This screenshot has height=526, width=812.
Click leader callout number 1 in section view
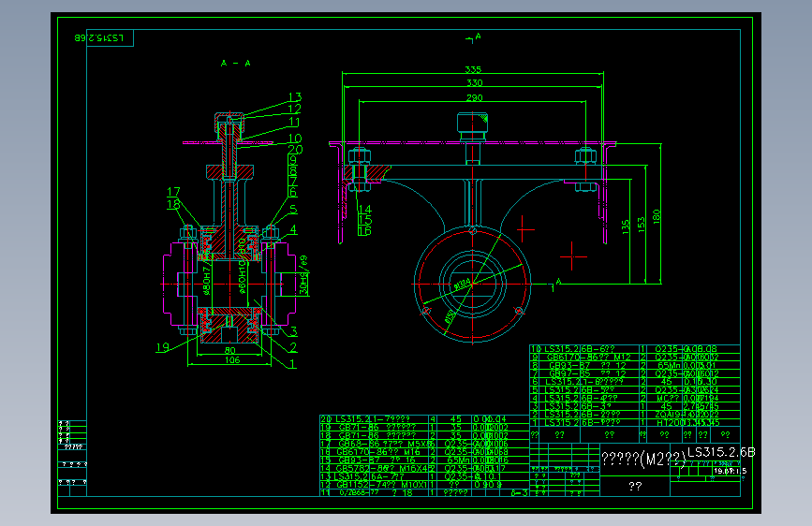click(x=293, y=364)
